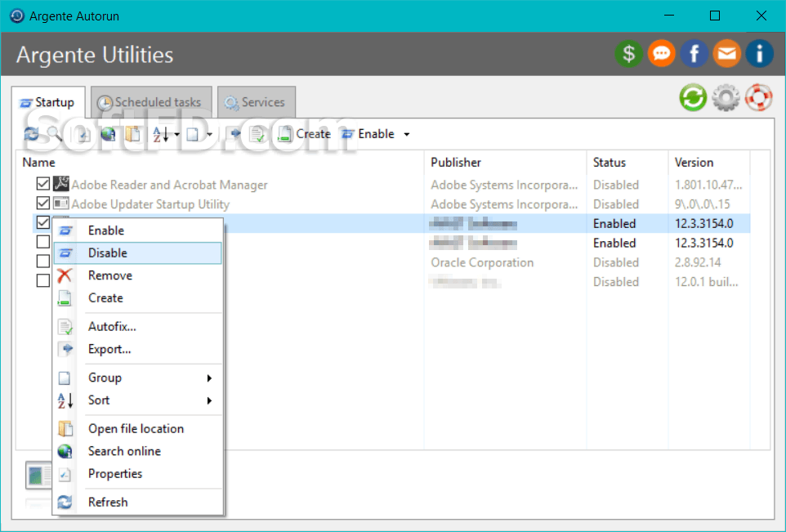Click the version 2.8.92.14 cell

(x=698, y=263)
